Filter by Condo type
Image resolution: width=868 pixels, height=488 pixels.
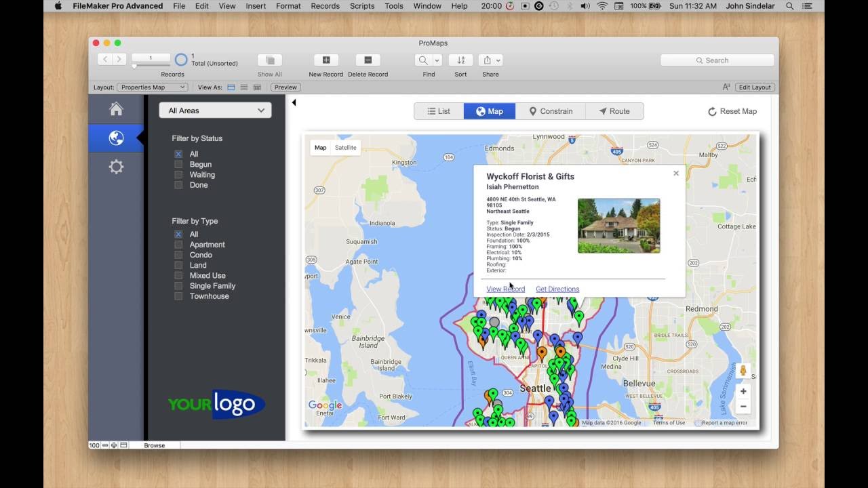pyautogui.click(x=178, y=255)
